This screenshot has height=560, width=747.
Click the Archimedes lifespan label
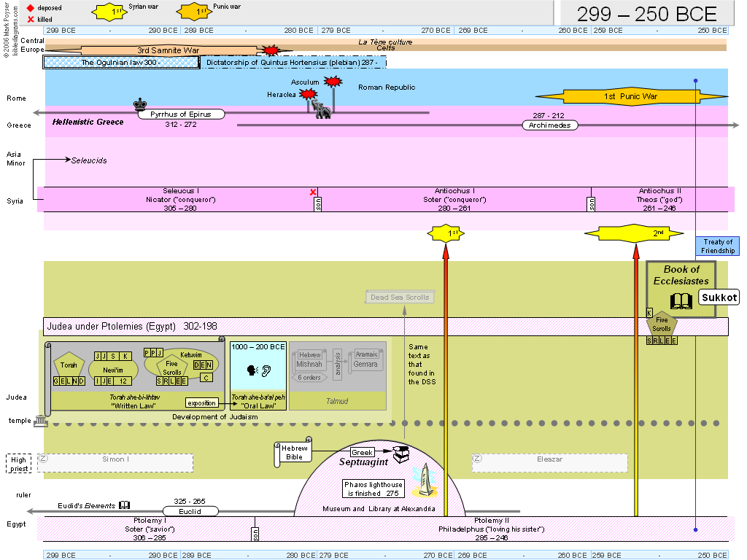coord(549,125)
